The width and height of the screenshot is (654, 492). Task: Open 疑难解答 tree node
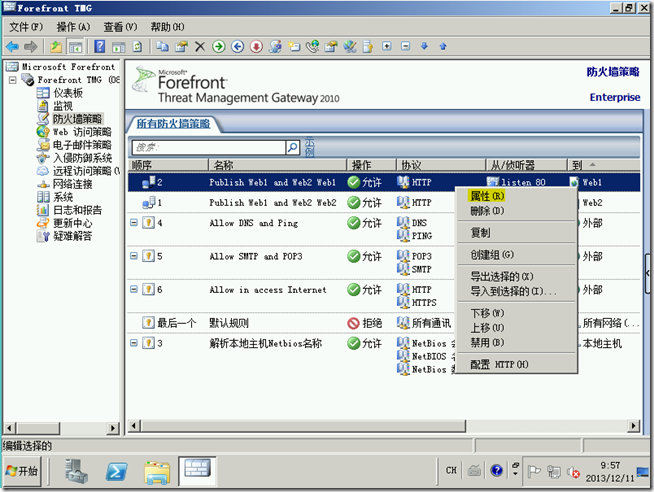[x=73, y=236]
